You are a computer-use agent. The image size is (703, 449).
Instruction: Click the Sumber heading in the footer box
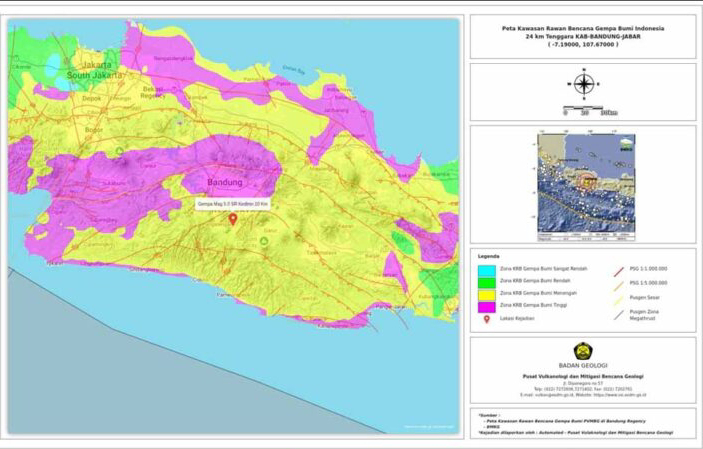[488, 415]
